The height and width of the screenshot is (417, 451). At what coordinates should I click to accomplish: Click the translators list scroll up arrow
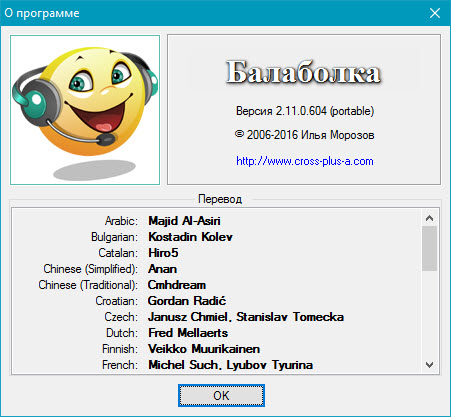tap(429, 218)
